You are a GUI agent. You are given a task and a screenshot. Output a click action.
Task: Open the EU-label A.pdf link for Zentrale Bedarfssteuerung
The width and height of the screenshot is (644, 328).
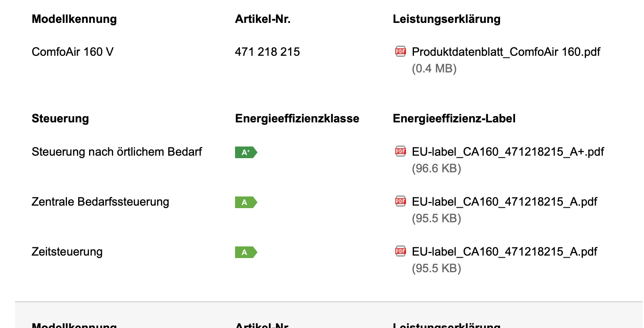coord(504,202)
